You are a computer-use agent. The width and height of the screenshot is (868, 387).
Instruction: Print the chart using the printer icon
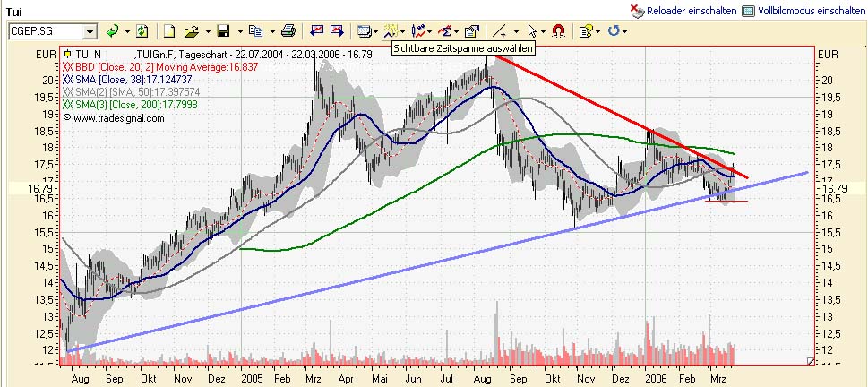click(288, 31)
